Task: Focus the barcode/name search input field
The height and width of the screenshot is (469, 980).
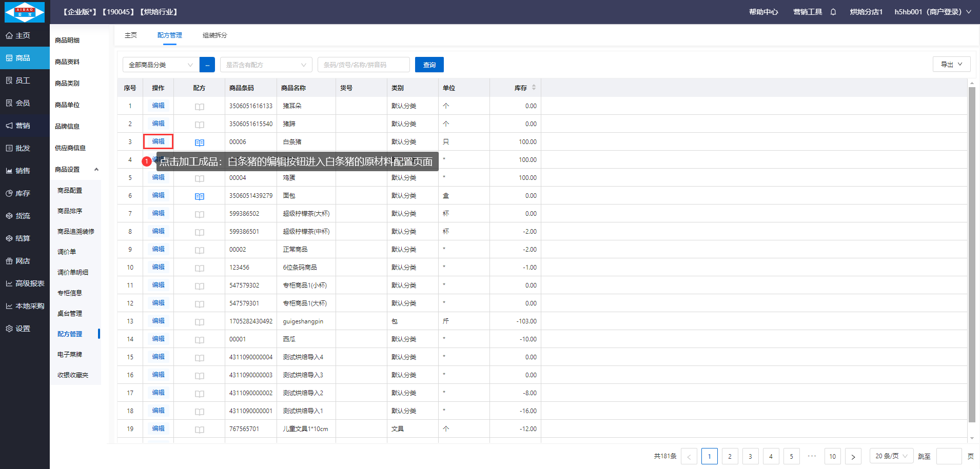Action: pos(363,65)
